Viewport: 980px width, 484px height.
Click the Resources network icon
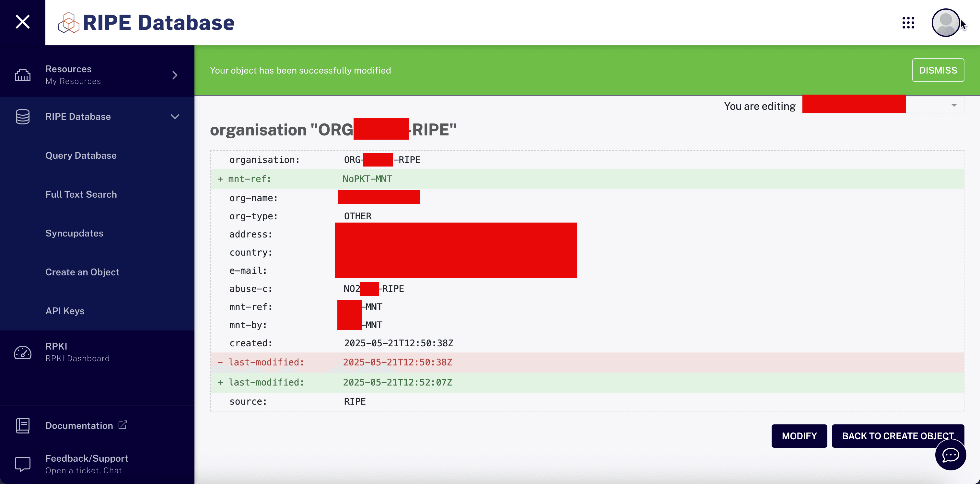(22, 75)
